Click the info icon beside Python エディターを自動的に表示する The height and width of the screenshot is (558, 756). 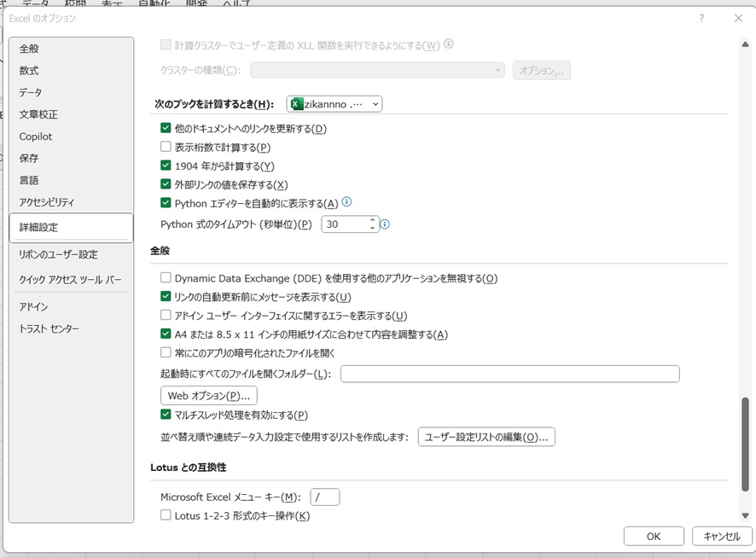pos(346,202)
